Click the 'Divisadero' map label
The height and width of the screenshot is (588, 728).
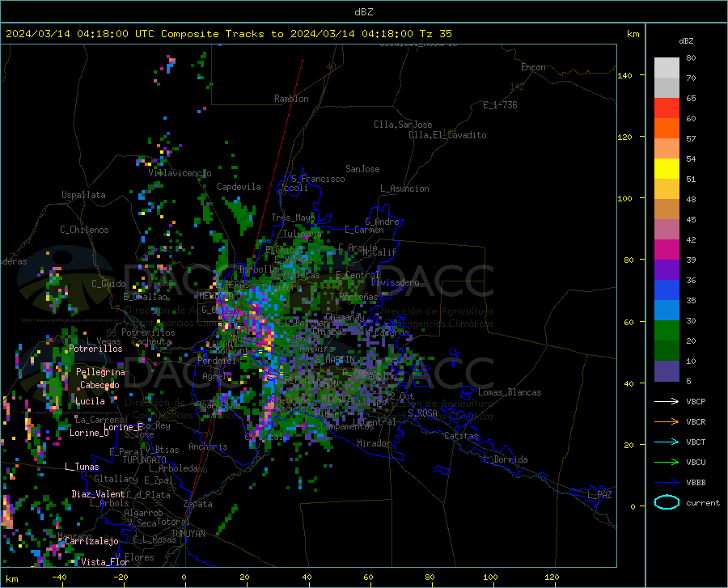point(395,282)
